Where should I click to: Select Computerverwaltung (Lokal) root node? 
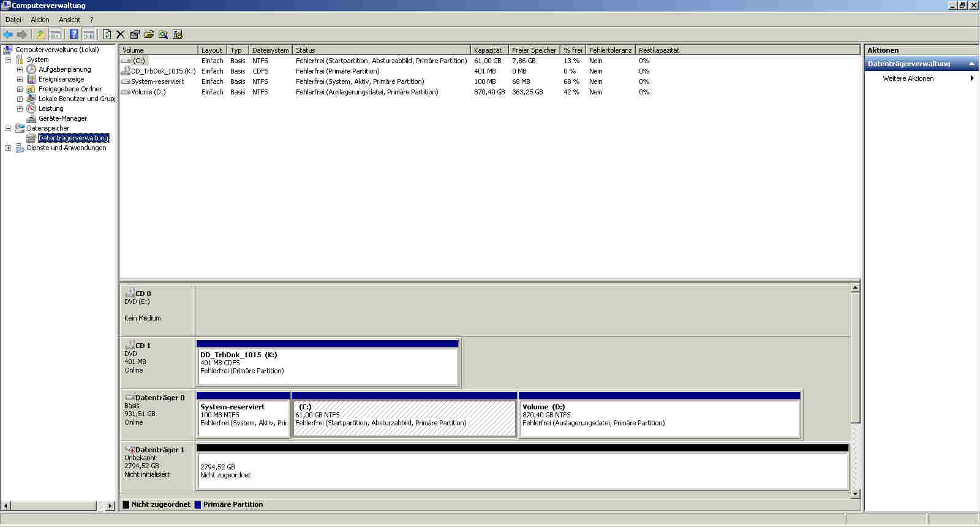[x=57, y=50]
